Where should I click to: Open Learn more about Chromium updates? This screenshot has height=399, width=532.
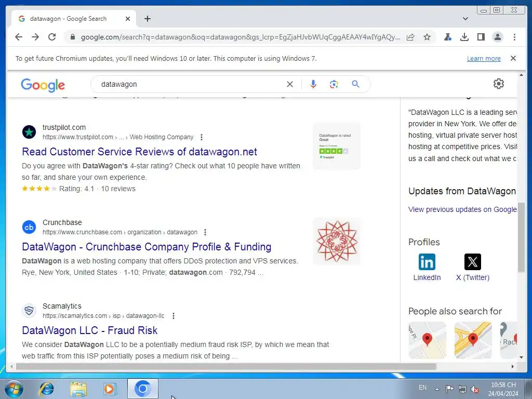[484, 58]
